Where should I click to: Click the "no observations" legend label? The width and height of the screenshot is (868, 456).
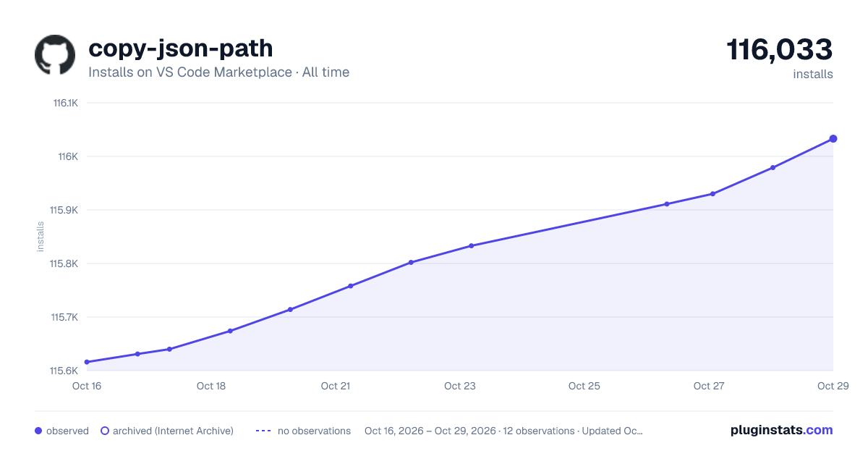[314, 431]
